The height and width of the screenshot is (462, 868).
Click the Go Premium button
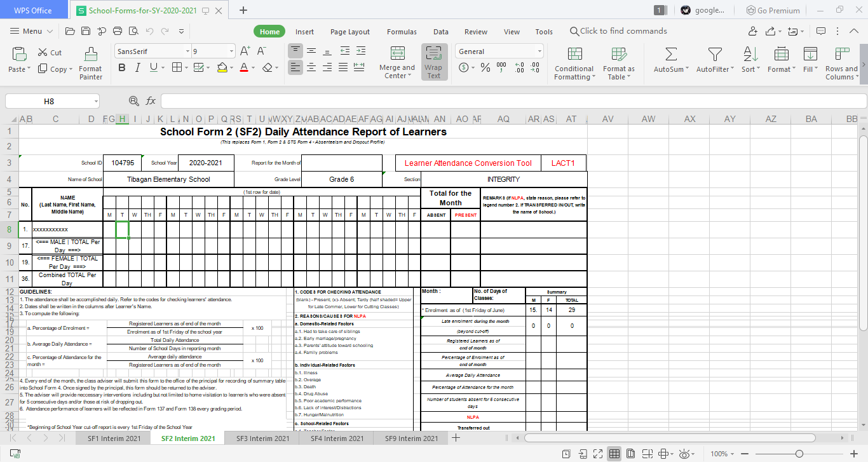click(773, 10)
